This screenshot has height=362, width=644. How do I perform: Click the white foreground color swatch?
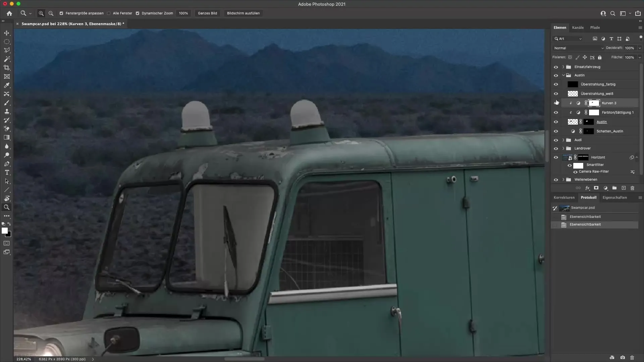click(x=4, y=231)
